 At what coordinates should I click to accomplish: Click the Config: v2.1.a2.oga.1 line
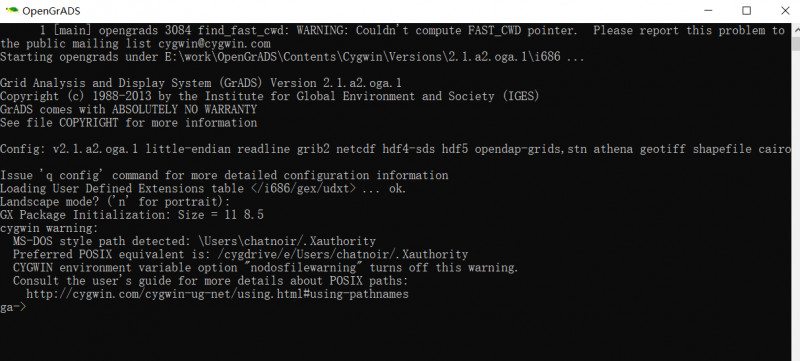point(395,149)
